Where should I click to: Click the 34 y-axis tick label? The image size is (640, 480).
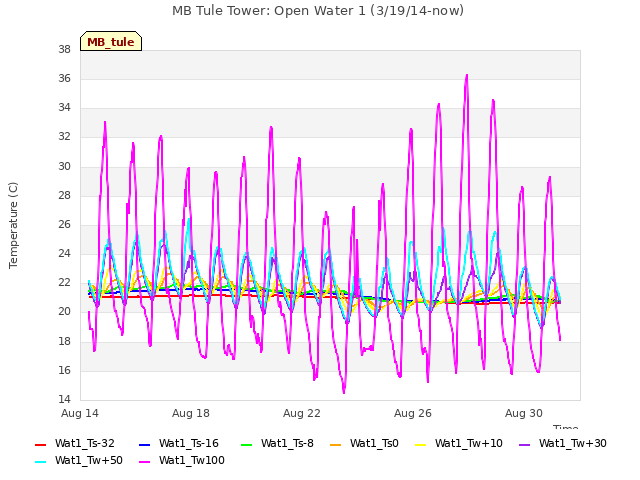pos(64,108)
